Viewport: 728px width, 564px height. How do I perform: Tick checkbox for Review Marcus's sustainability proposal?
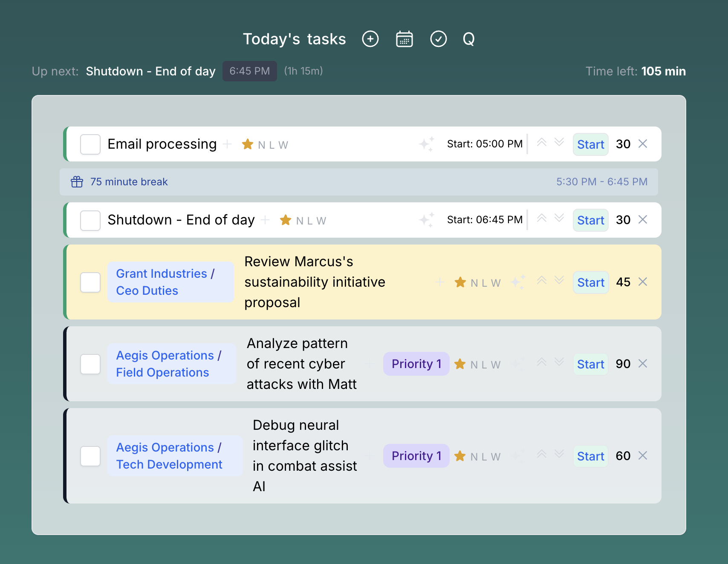pos(90,282)
